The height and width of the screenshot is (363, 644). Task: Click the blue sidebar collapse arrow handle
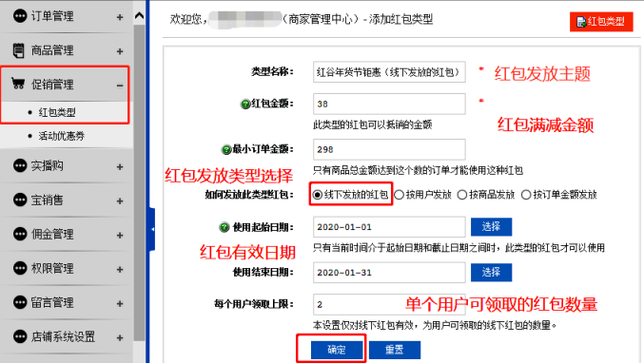pyautogui.click(x=152, y=229)
